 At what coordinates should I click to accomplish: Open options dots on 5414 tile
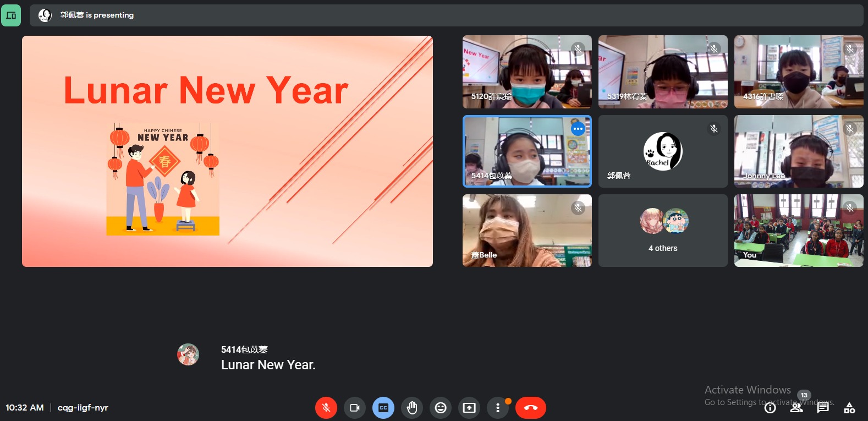click(578, 129)
